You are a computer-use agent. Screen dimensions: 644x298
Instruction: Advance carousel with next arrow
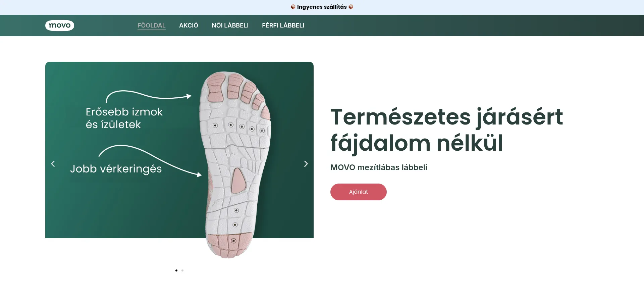point(306,164)
